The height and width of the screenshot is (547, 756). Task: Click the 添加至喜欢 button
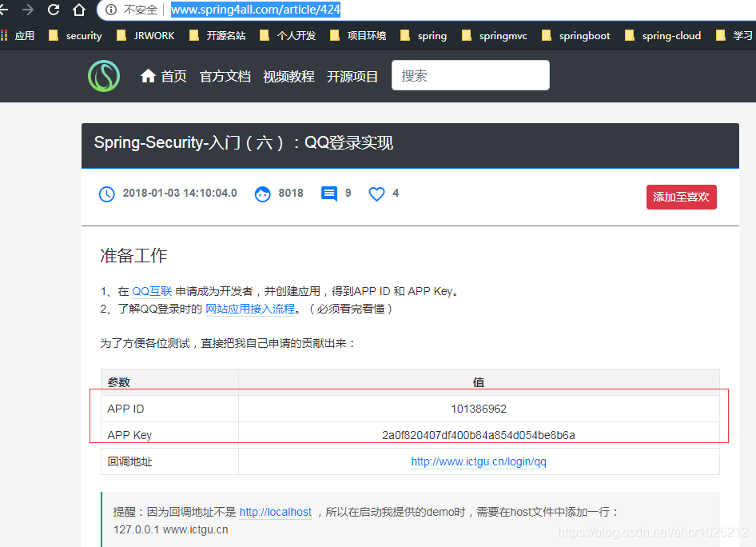pyautogui.click(x=681, y=197)
